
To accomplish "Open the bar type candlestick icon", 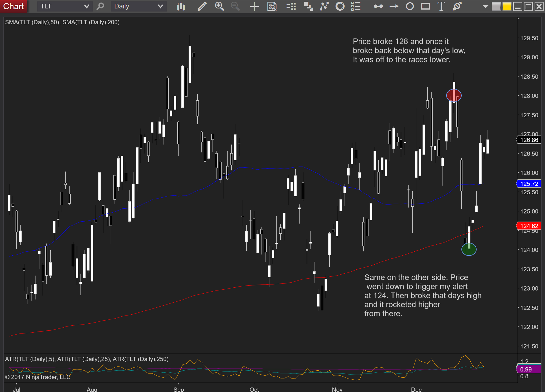I will [181, 6].
